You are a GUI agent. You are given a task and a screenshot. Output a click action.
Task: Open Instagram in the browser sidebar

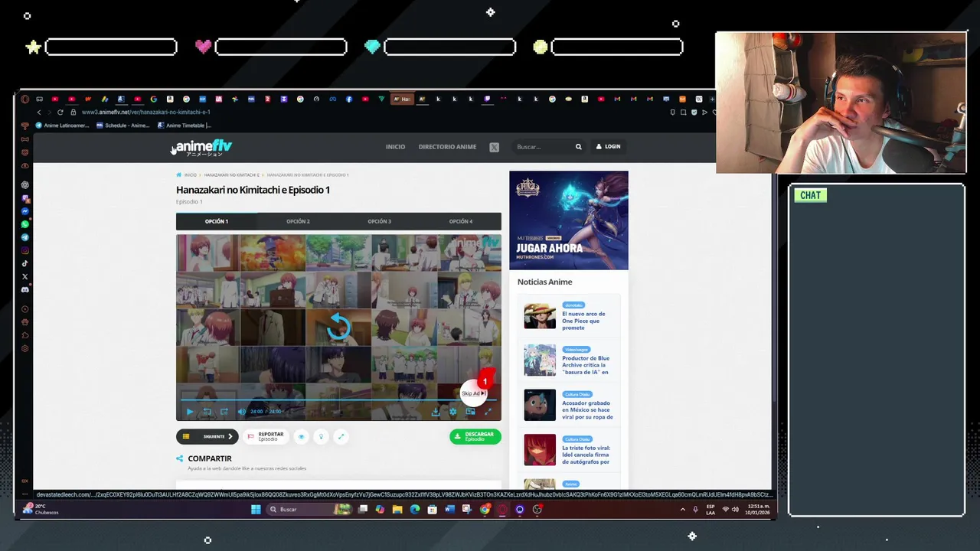[x=25, y=250]
